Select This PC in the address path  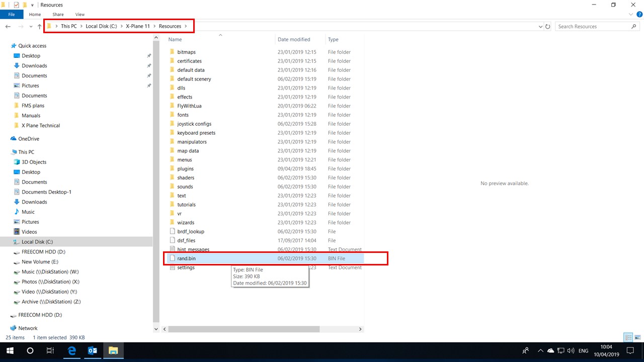coord(69,26)
